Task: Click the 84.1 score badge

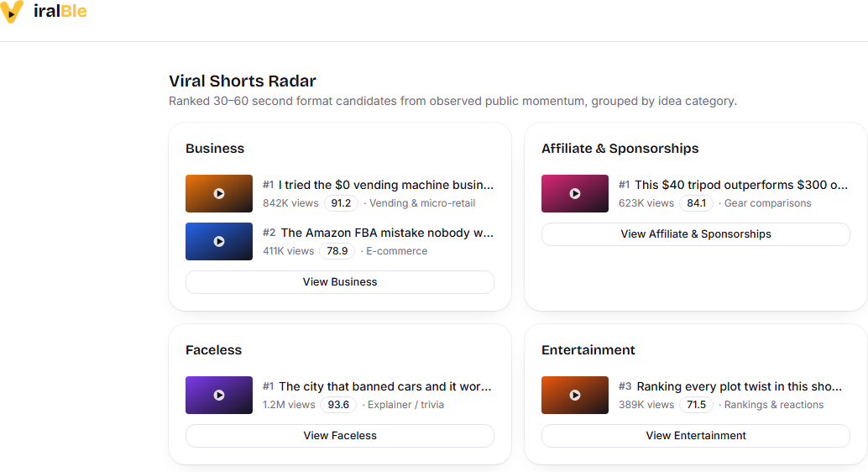Action: pos(697,203)
